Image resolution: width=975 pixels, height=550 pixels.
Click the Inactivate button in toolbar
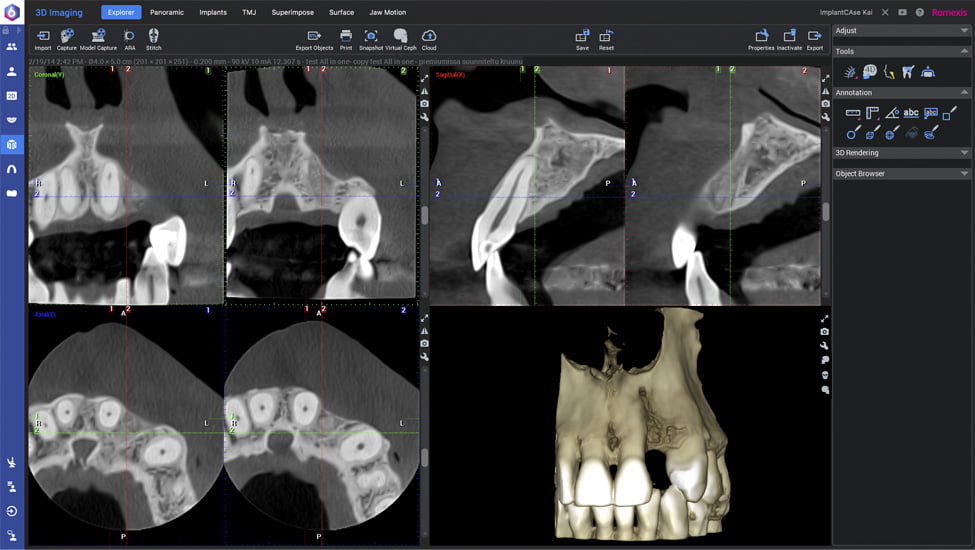[x=789, y=36]
